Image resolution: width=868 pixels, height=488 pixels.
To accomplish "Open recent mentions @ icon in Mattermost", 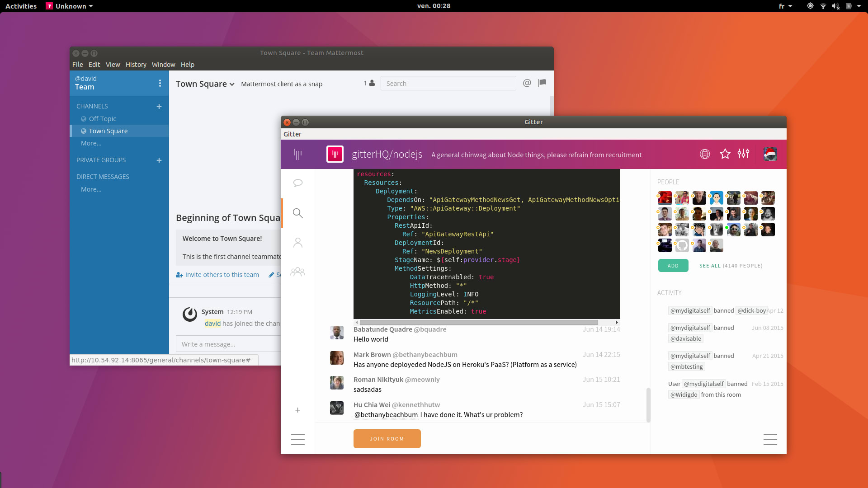I will tap(527, 83).
